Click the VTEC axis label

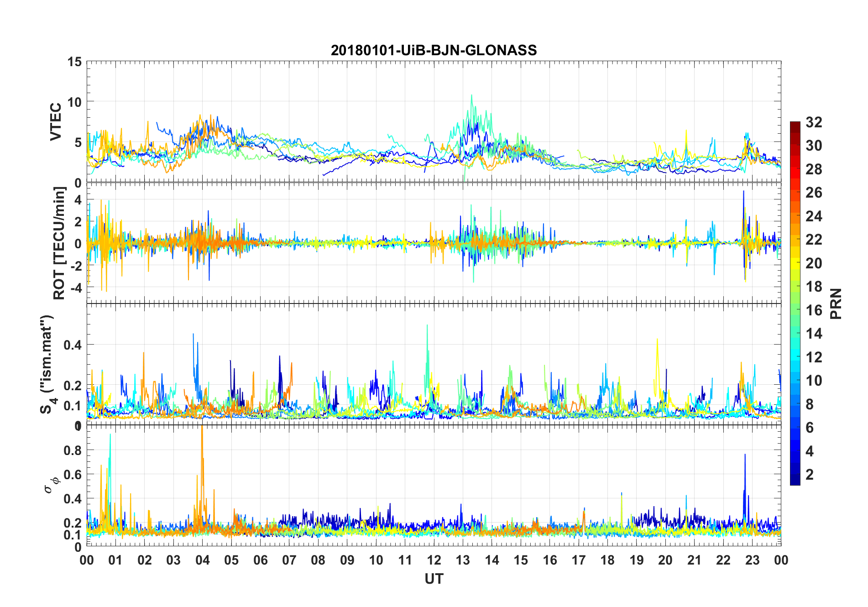pos(56,122)
